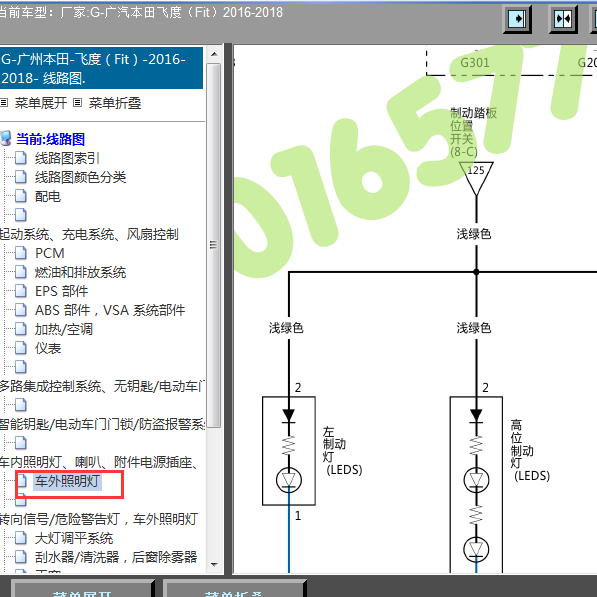Image resolution: width=597 pixels, height=597 pixels.
Task: Click the 菜单折叠 collapse-menu link
Action: click(115, 103)
